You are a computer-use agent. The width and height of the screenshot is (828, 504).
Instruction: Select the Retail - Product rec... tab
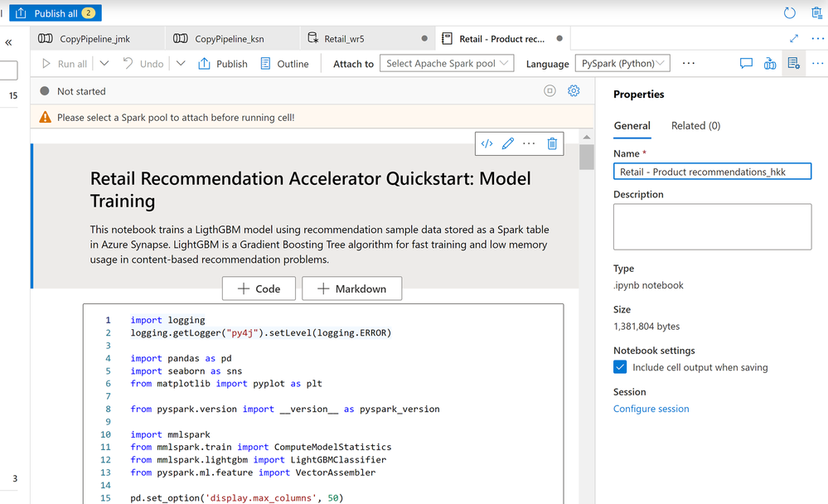[x=501, y=39]
